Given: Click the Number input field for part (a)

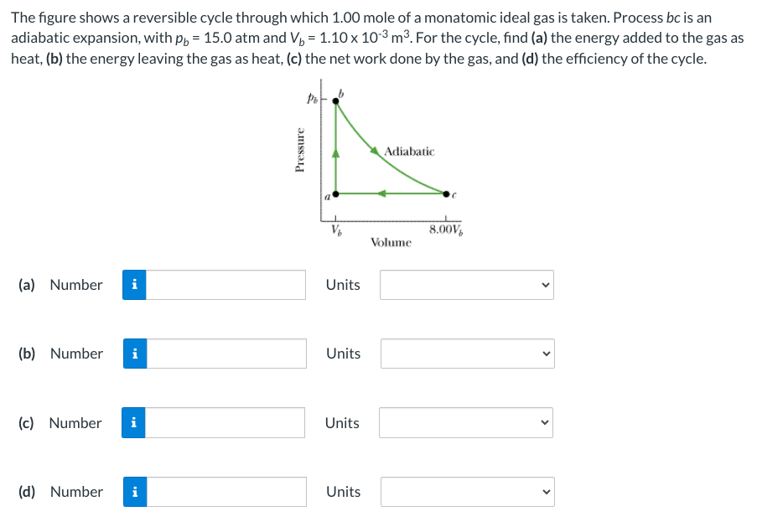Looking at the screenshot, I should point(226,285).
